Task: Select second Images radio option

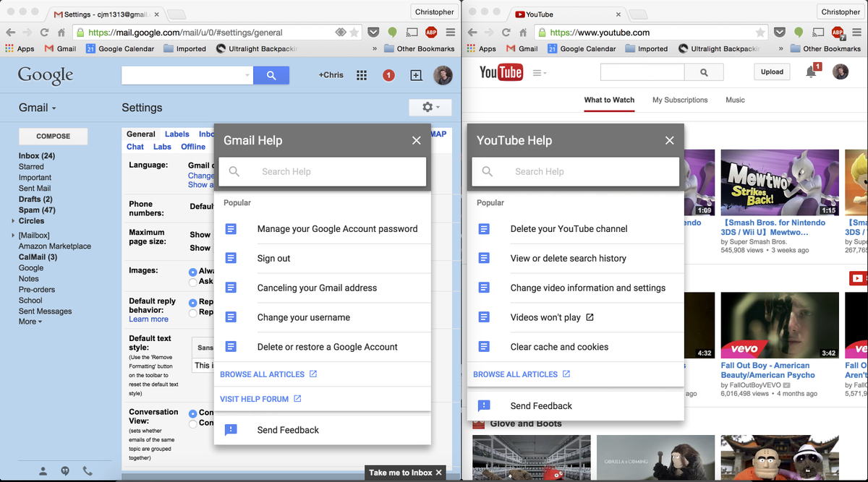Action: 192,282
